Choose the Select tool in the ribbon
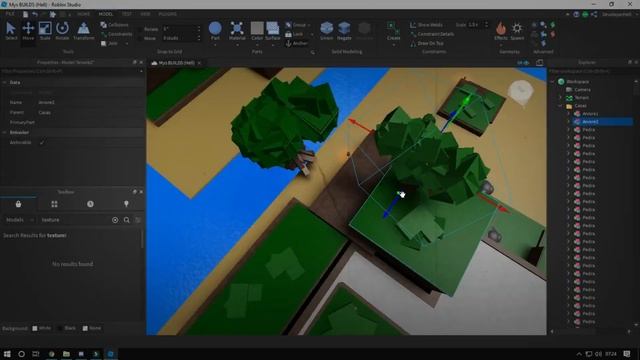The image size is (640, 360). point(11,31)
